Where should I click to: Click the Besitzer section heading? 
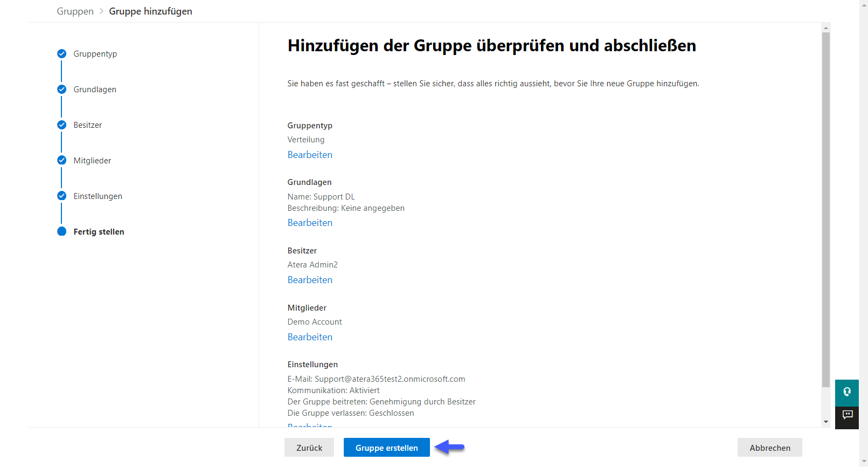pyautogui.click(x=302, y=251)
